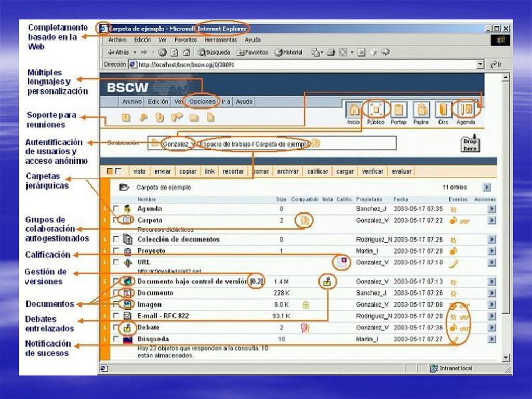Screen dimensions: 532x399
Task: Click the IE address URL field
Action: point(307,64)
